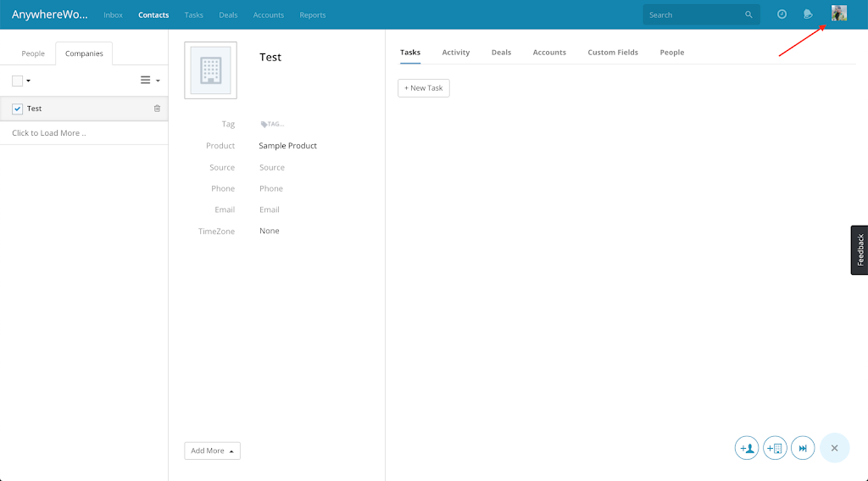Screen dimensions: 868x481
Task: Open the People detail tab
Action: pyautogui.click(x=671, y=53)
